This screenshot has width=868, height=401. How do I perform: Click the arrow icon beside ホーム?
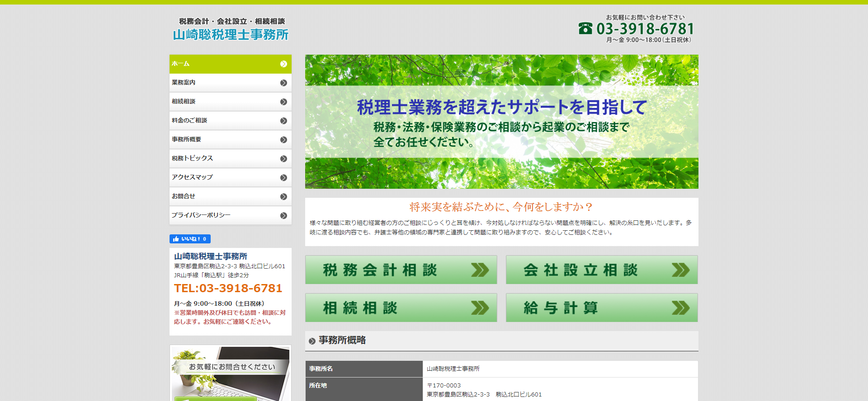pyautogui.click(x=283, y=64)
